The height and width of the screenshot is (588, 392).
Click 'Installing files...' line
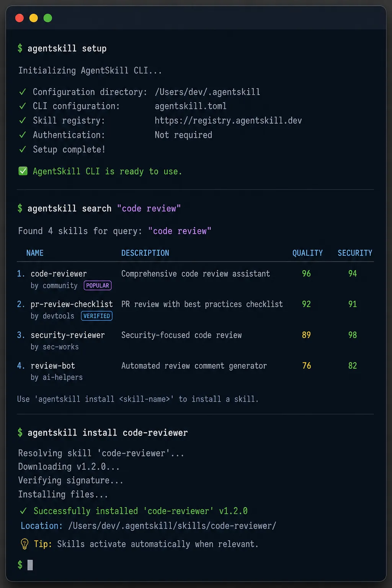[63, 494]
